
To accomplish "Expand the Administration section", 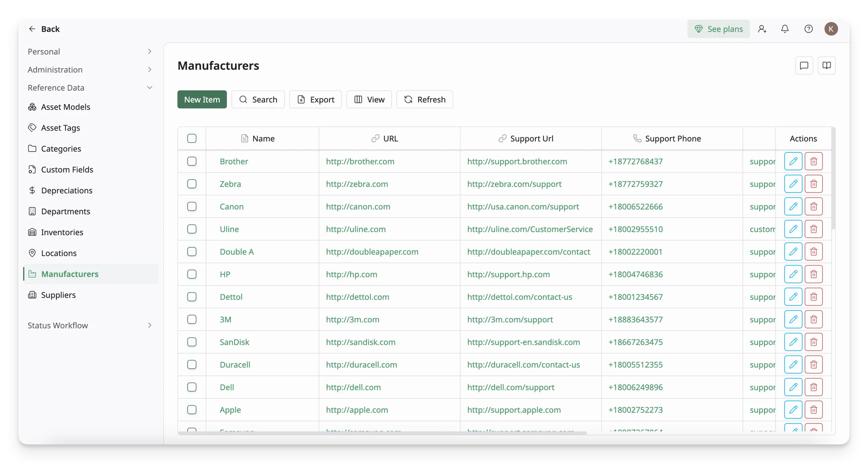I will [90, 70].
